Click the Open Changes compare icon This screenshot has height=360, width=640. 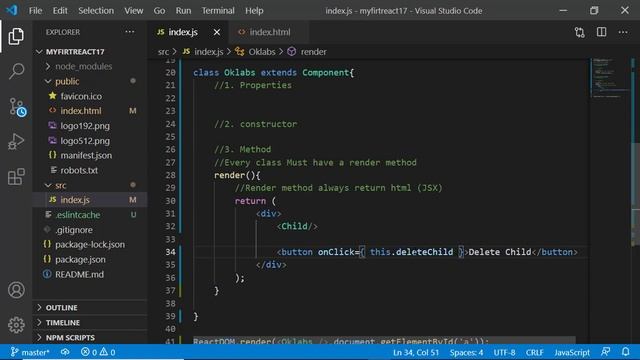(x=580, y=32)
